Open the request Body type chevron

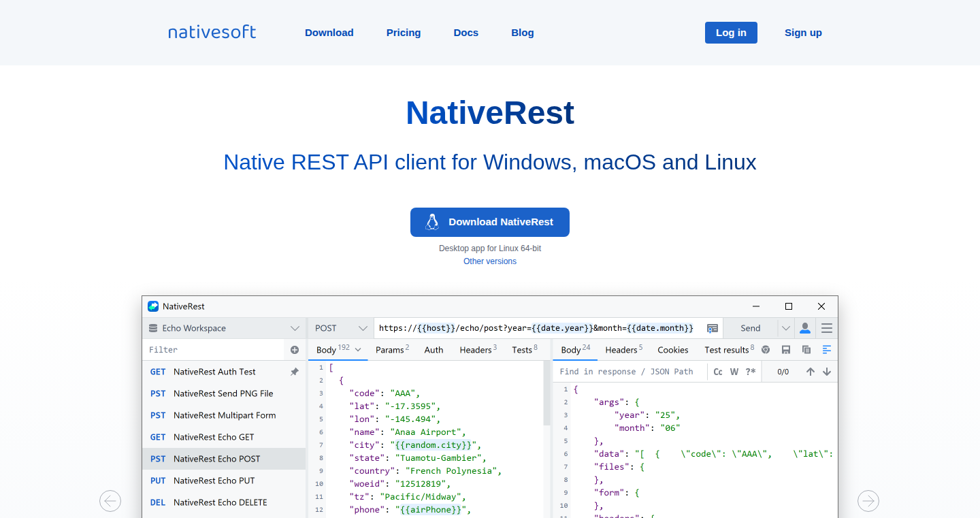coord(358,350)
